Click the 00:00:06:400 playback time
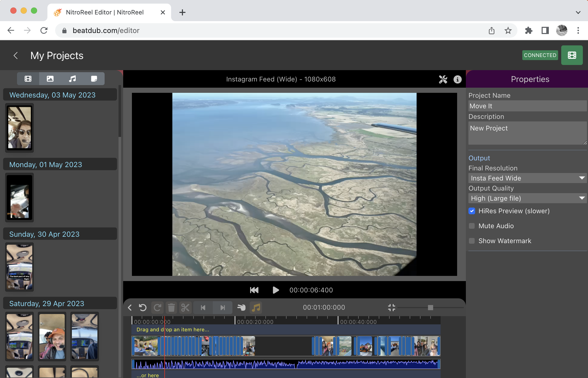 [311, 290]
